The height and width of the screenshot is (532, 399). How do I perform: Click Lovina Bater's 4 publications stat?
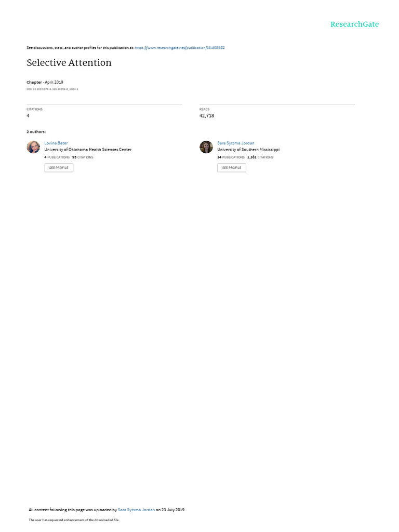coord(57,157)
